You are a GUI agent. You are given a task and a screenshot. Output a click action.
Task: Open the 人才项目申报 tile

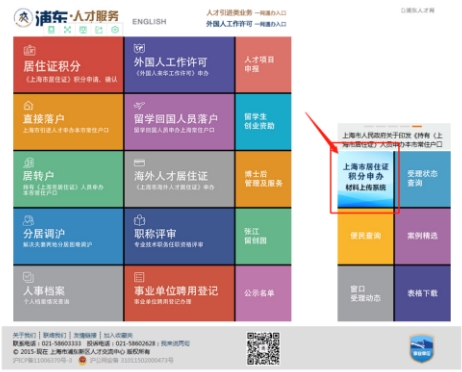pos(263,65)
